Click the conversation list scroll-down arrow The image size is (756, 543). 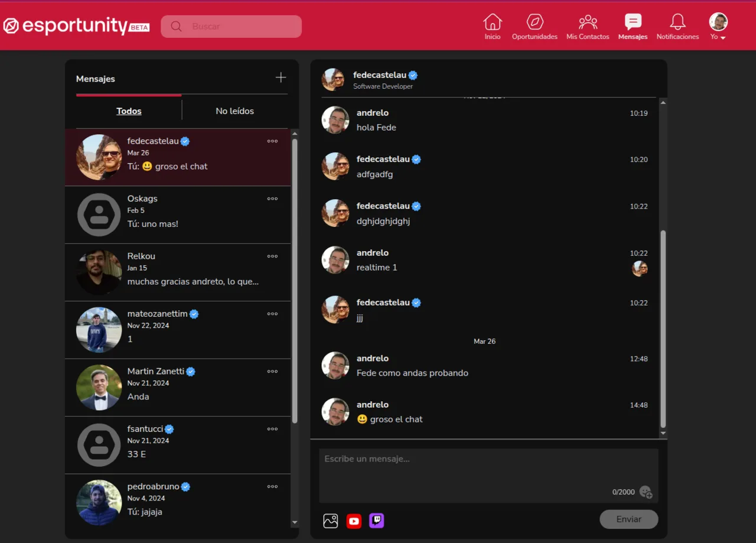click(x=295, y=523)
